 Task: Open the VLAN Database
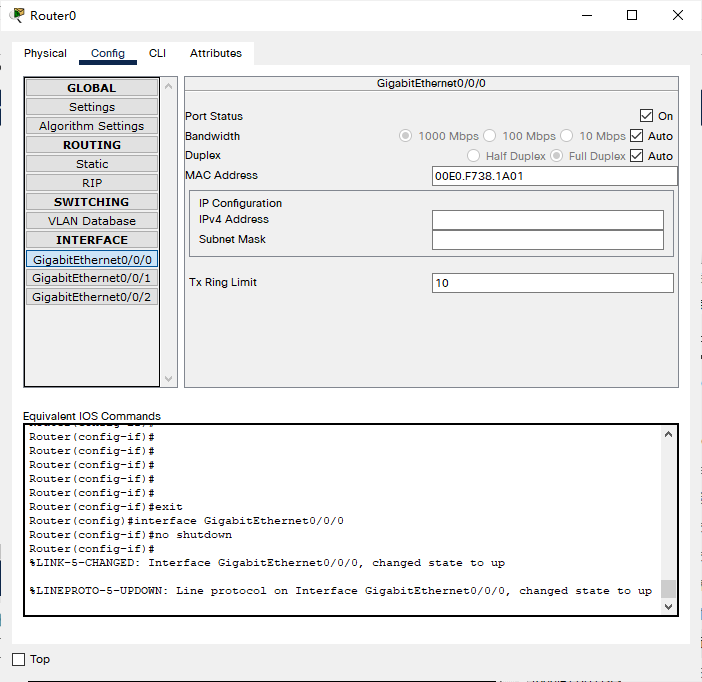pyautogui.click(x=92, y=221)
